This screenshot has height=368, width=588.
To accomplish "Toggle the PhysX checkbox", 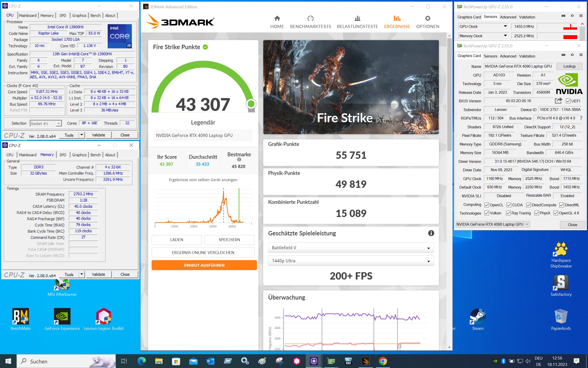I will click(x=537, y=213).
